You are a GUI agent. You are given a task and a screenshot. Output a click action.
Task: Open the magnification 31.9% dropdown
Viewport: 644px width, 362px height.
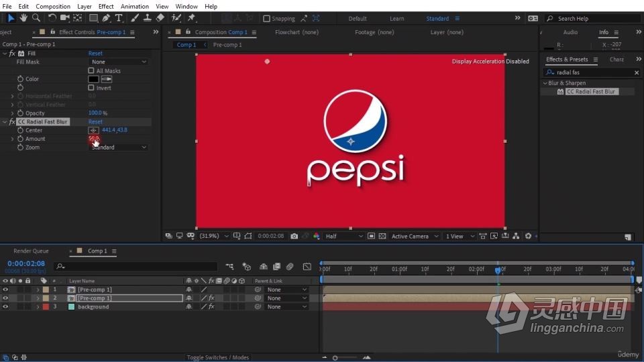[213, 236]
